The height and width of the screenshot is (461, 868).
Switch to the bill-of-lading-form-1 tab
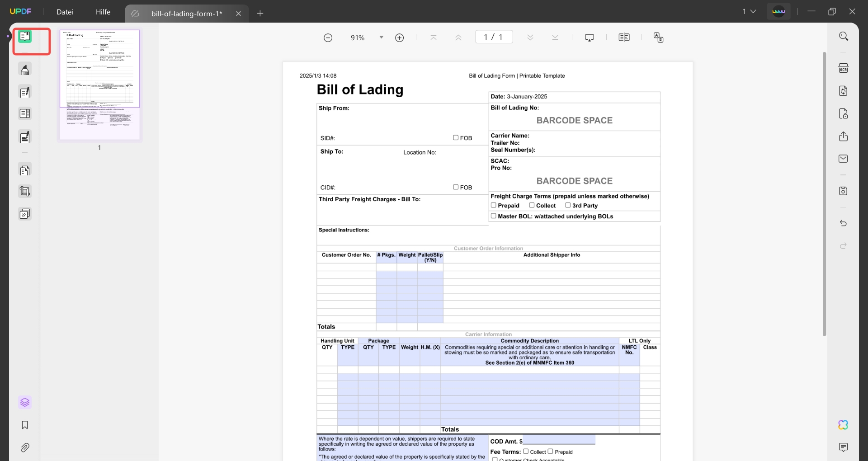[186, 14]
